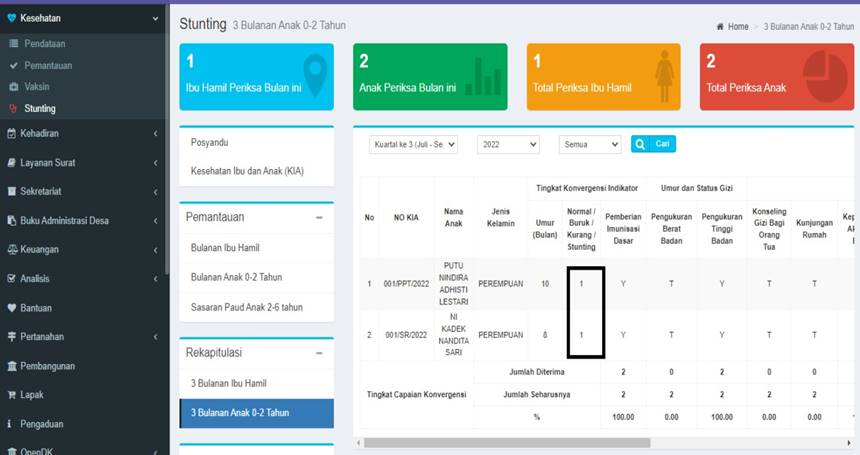860x455 pixels.
Task: Open Vaksin in the Kesehatan submenu
Action: pyautogui.click(x=36, y=87)
